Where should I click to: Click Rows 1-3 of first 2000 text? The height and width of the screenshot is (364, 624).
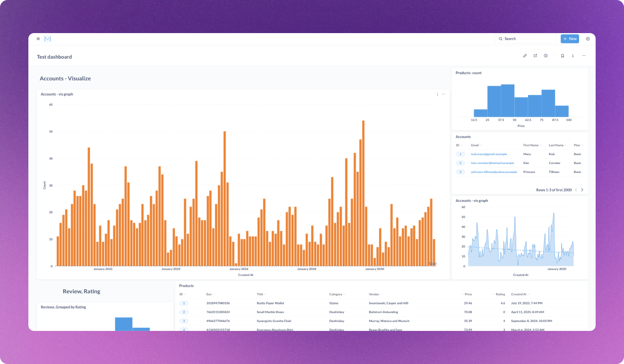554,190
